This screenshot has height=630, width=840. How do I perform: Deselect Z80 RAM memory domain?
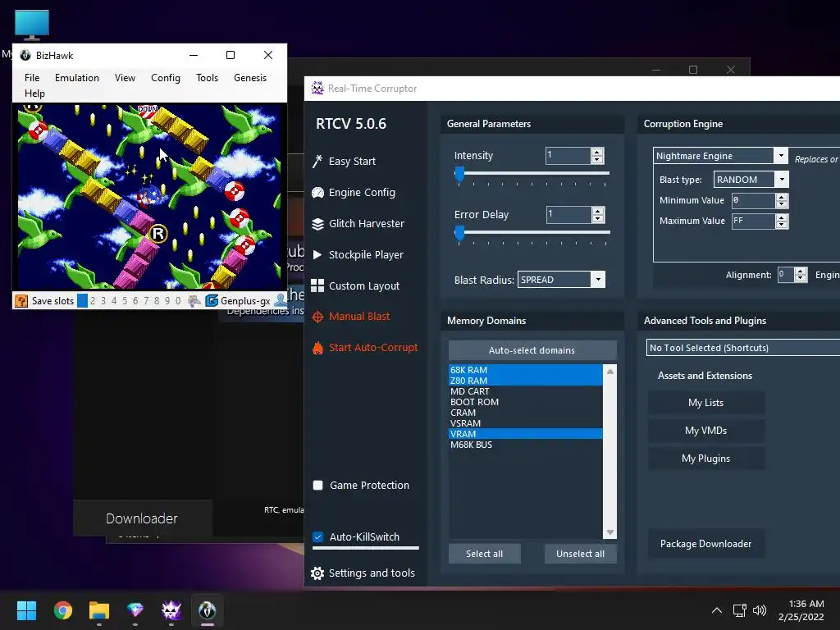(x=526, y=381)
